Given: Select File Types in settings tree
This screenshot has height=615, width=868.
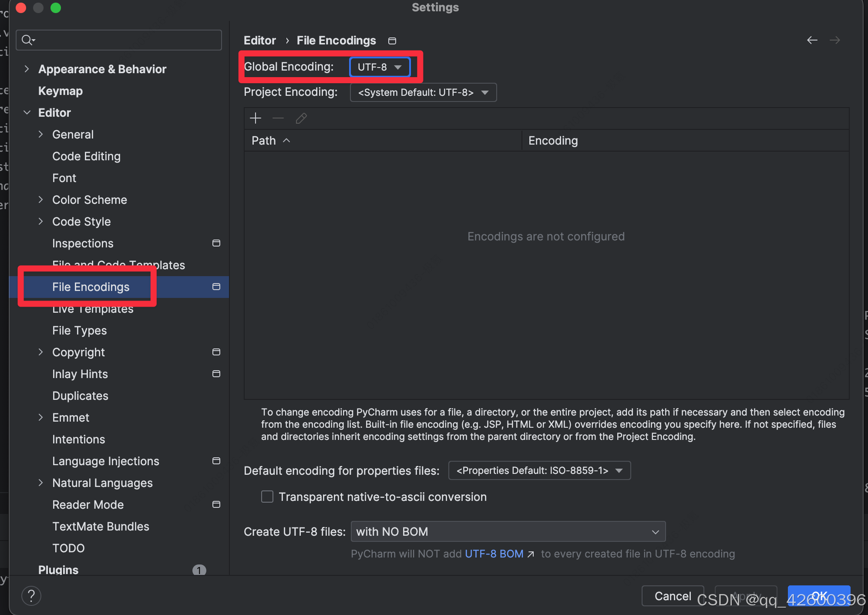Looking at the screenshot, I should click(79, 331).
